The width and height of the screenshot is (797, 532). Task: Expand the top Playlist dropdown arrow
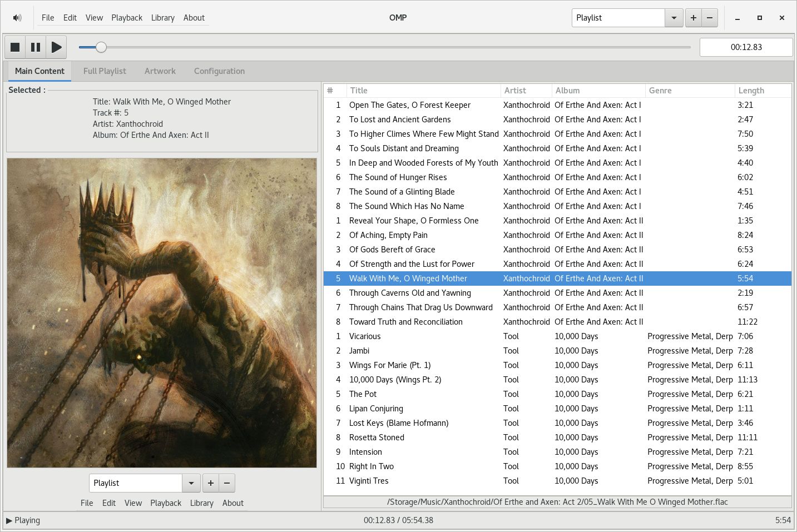[x=674, y=18]
